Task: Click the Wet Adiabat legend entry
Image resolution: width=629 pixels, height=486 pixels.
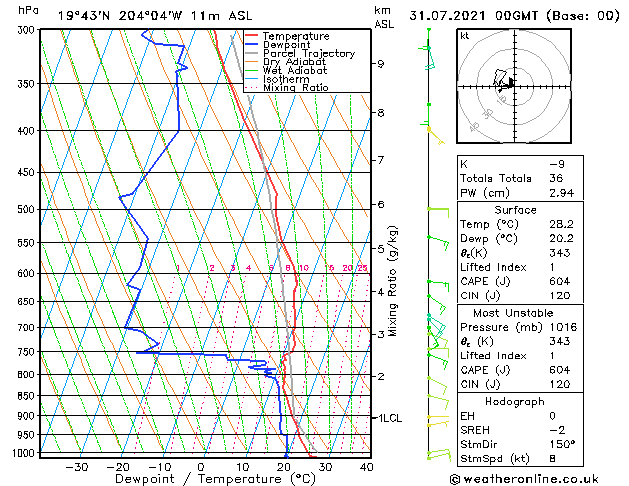Action: (286, 71)
